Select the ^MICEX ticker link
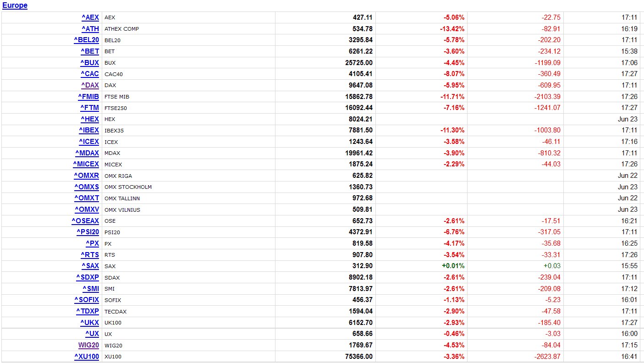The image size is (644, 363). [86, 164]
